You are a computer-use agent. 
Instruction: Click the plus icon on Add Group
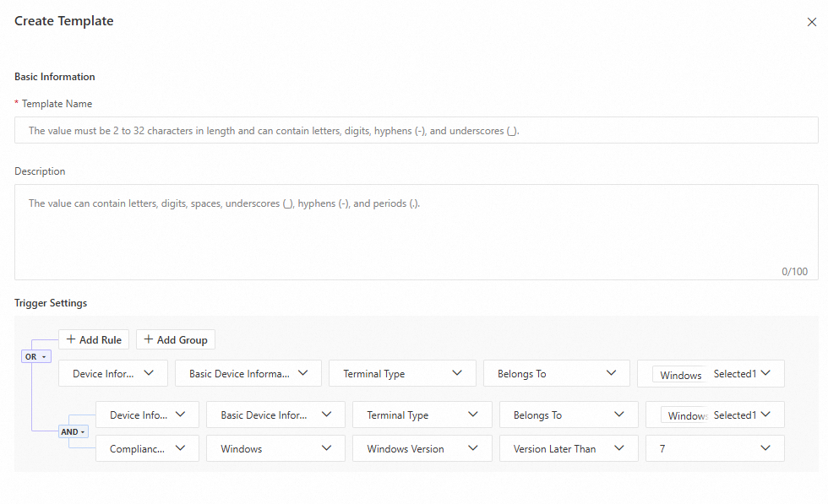click(x=149, y=340)
